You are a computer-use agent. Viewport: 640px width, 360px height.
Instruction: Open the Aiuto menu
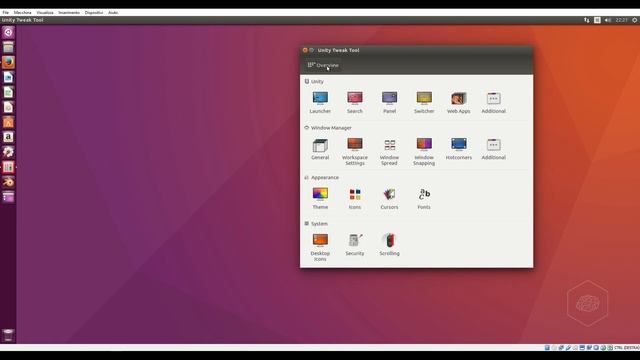tap(113, 13)
